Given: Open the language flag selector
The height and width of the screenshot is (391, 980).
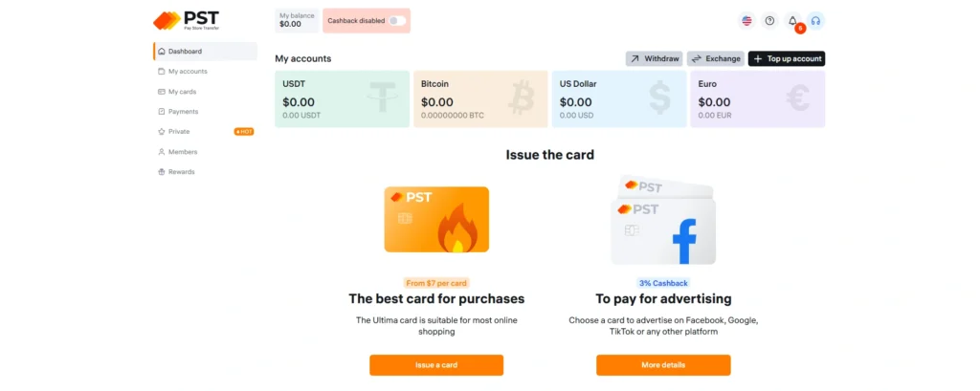Looking at the screenshot, I should click(x=746, y=20).
